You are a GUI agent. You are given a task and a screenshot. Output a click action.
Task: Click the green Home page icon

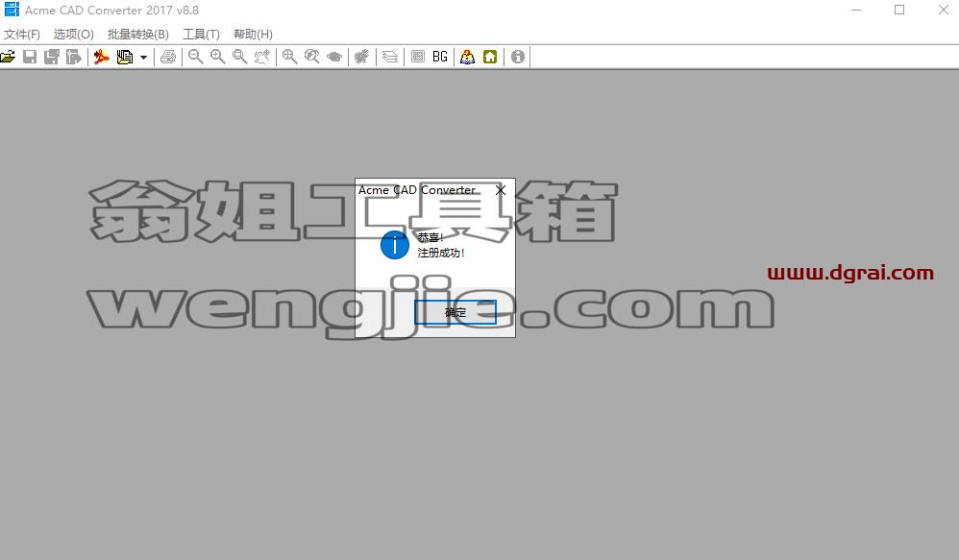point(490,57)
